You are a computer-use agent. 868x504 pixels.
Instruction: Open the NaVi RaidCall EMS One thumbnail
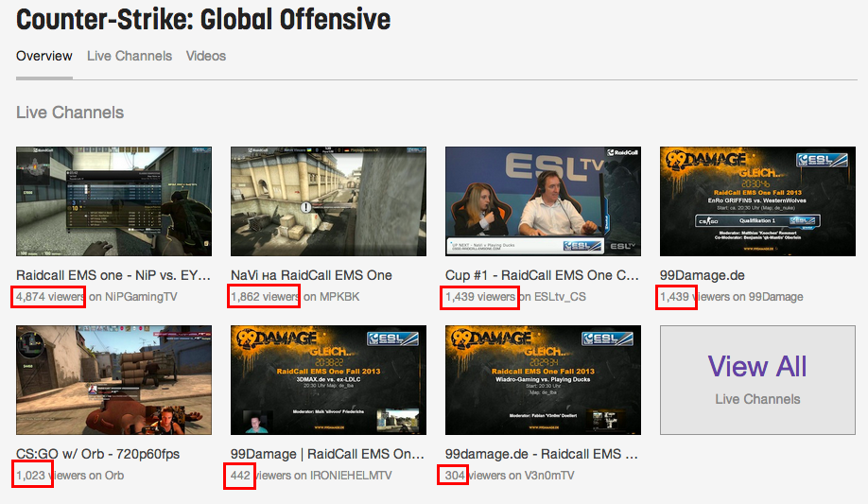pos(328,201)
